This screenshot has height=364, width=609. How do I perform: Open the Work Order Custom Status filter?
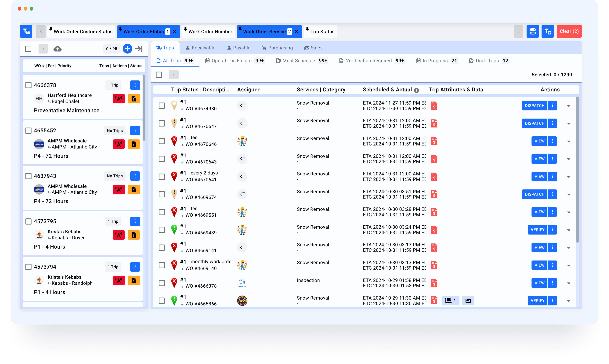coord(81,32)
